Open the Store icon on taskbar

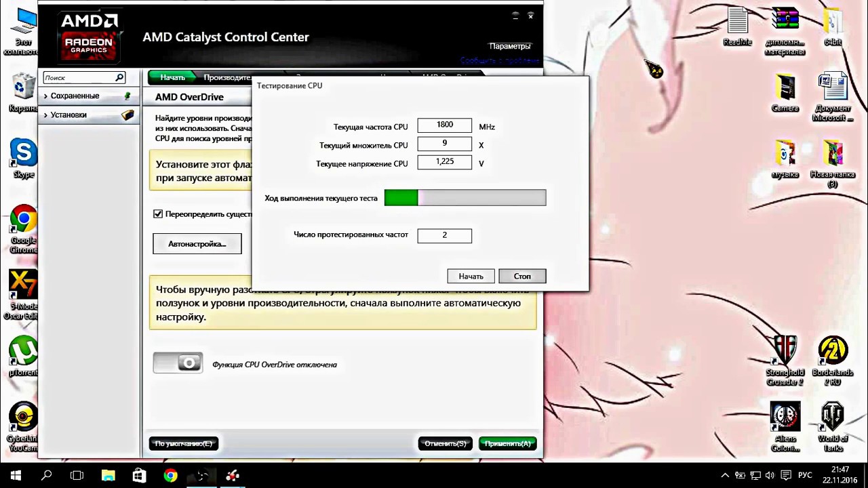pyautogui.click(x=139, y=475)
